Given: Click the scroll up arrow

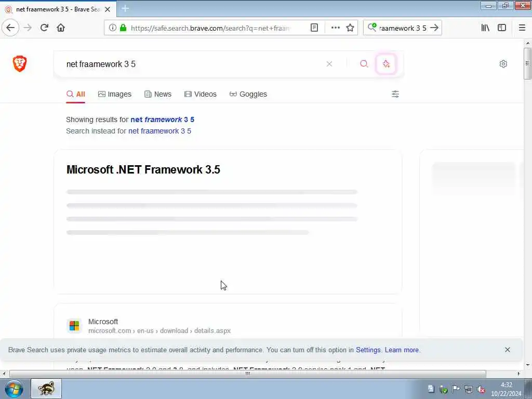Looking at the screenshot, I should [528, 43].
